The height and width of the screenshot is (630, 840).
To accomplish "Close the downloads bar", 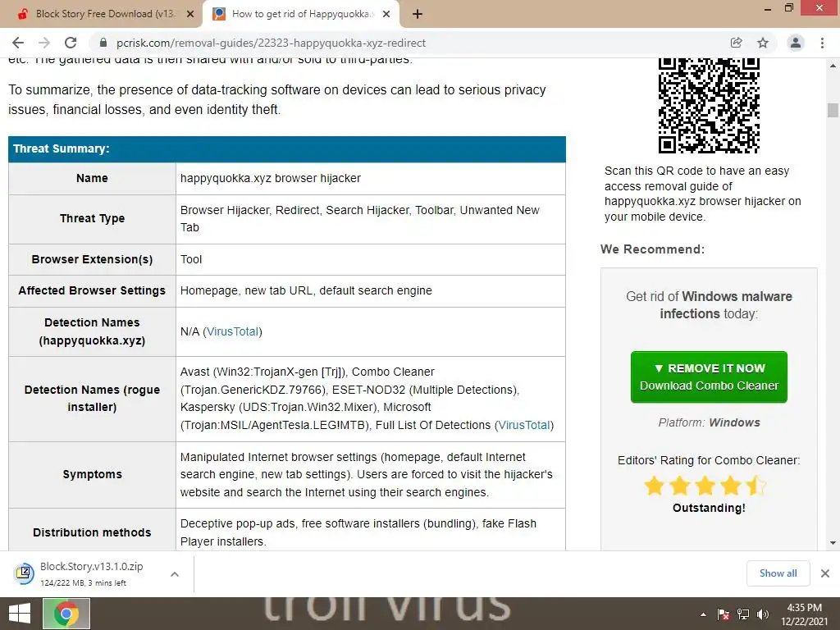I will coord(825,573).
